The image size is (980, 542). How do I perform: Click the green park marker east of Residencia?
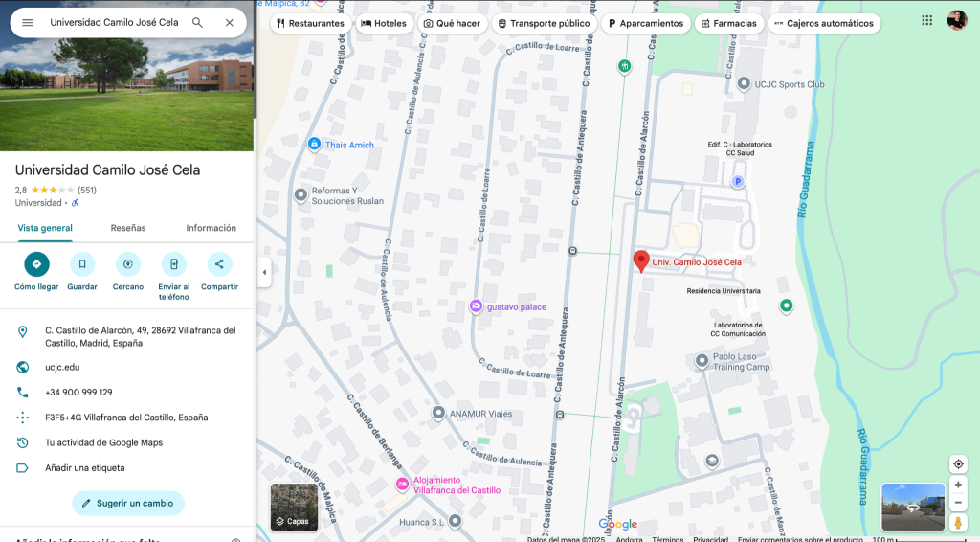click(x=787, y=305)
